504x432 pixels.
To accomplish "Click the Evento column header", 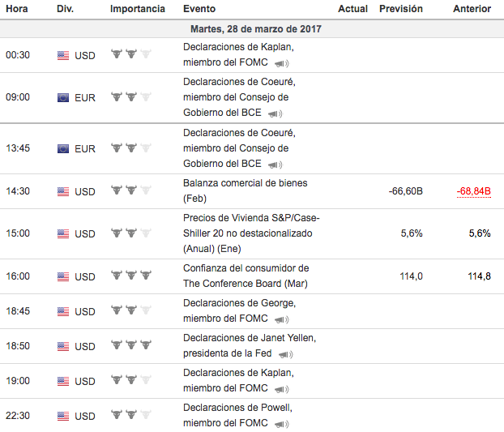I will click(199, 9).
